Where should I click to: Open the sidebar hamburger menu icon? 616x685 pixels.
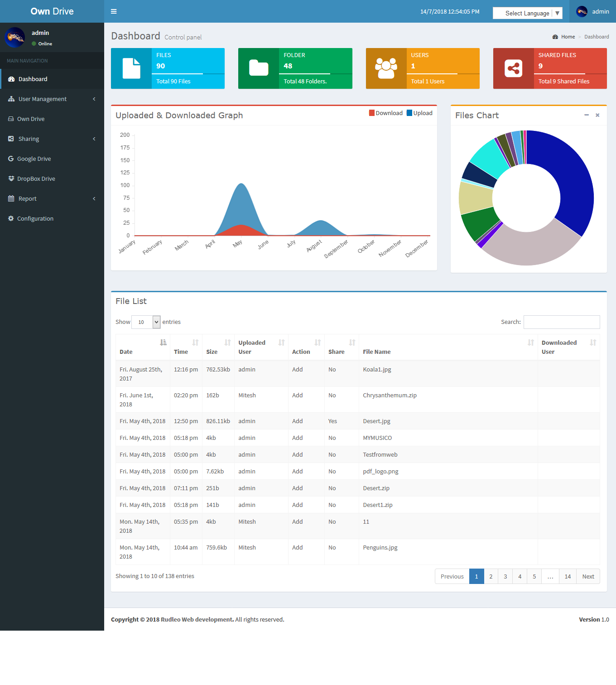tap(114, 11)
